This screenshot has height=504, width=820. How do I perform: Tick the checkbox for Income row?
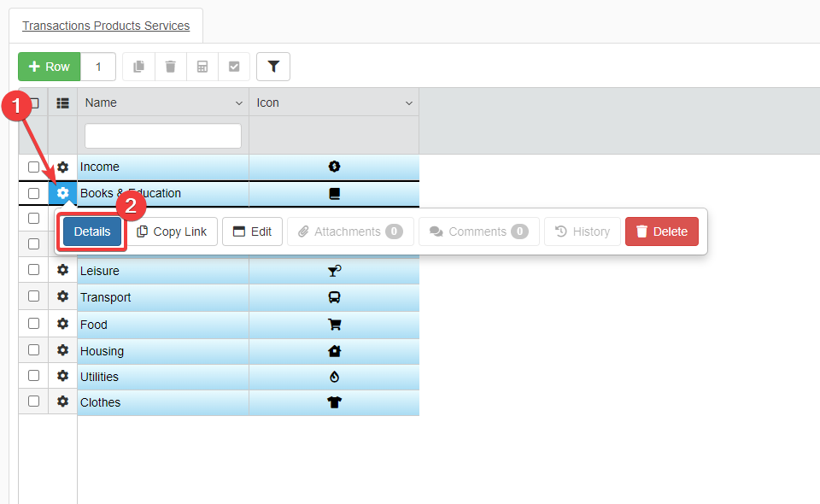pos(34,167)
